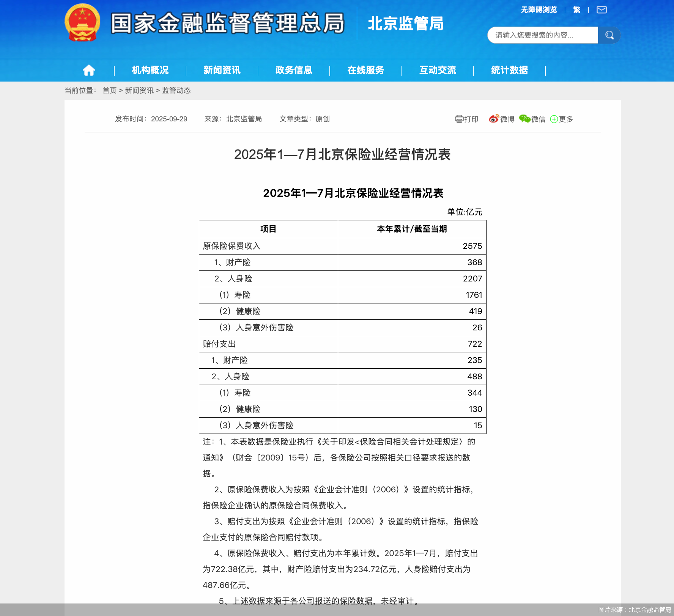
Task: Enable 无障碍浏览 accessibility mode
Action: (x=539, y=10)
